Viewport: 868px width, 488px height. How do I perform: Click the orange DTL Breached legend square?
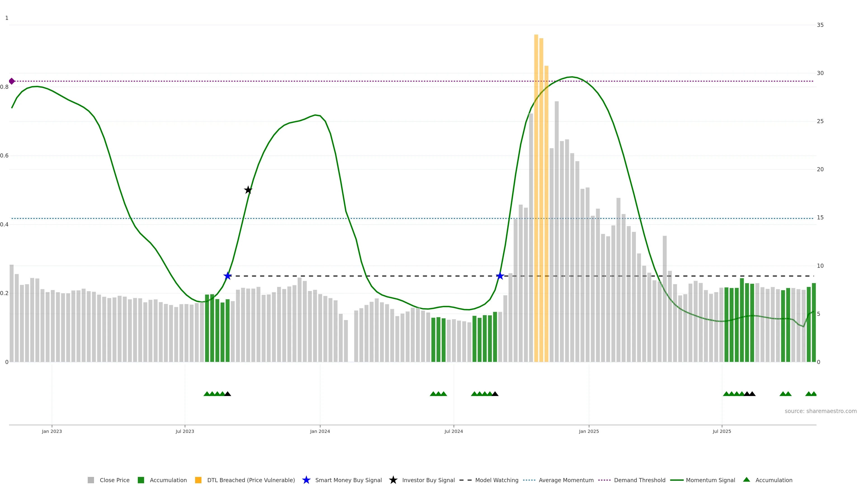[198, 480]
